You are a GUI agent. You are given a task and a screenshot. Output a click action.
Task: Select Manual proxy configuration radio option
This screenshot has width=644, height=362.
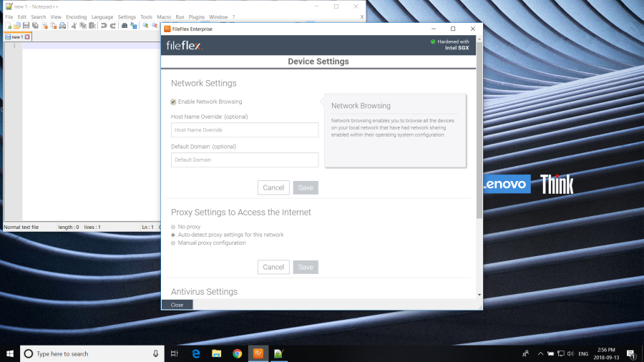(173, 243)
